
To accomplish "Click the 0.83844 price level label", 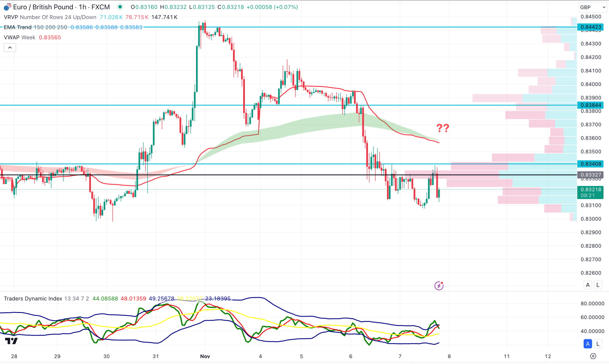I will pos(590,105).
